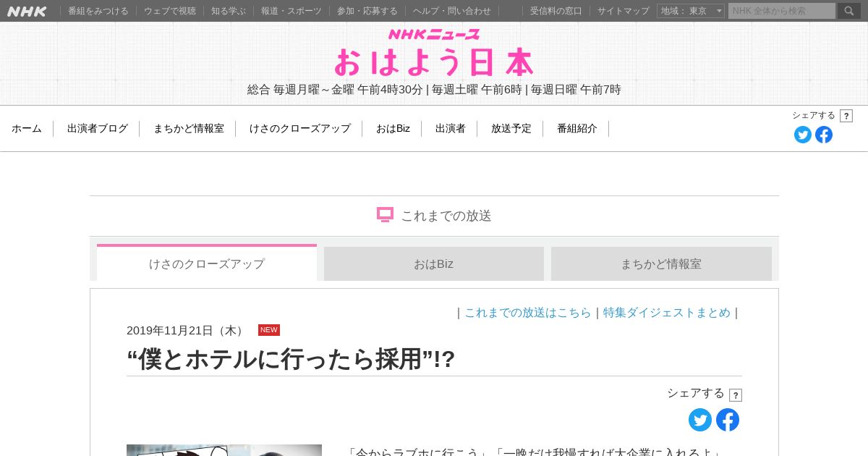Open 参加・応募する in top menu
868x456 pixels.
click(367, 11)
